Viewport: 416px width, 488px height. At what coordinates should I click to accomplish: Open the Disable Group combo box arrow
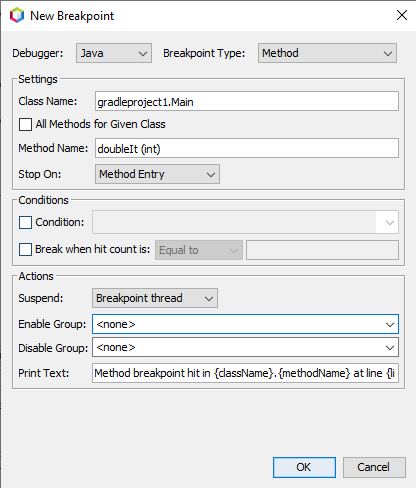coord(390,348)
